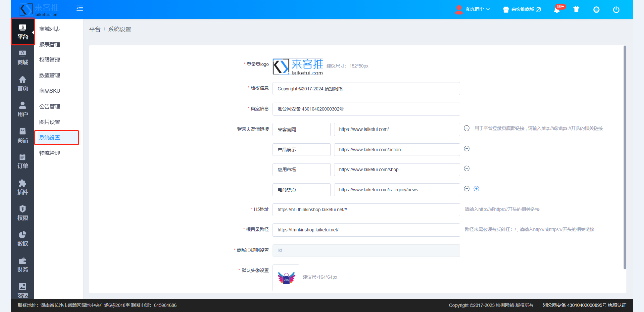Focus the H5地址 URL input field
Screen dimensions: 644x312
pos(366,210)
